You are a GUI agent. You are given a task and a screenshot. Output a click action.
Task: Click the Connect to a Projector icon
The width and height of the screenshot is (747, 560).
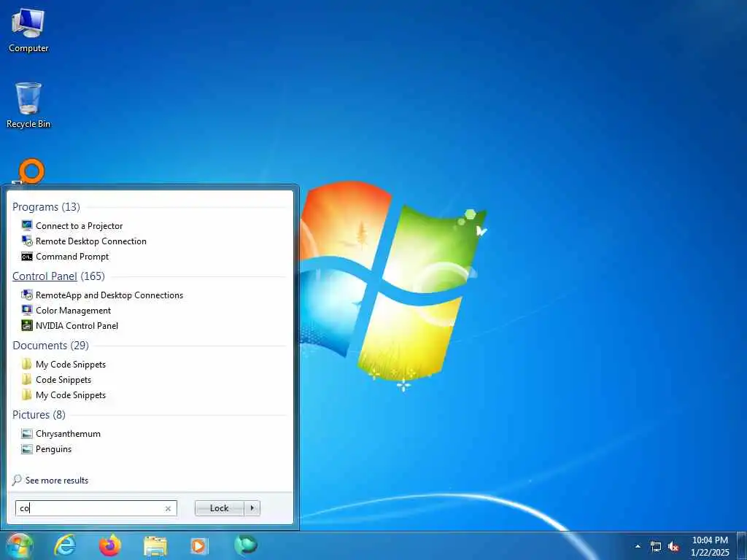click(x=27, y=226)
